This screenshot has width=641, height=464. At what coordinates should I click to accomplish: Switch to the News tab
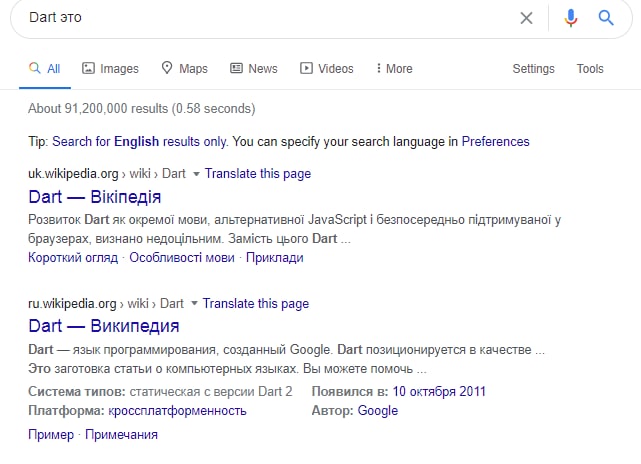click(254, 68)
